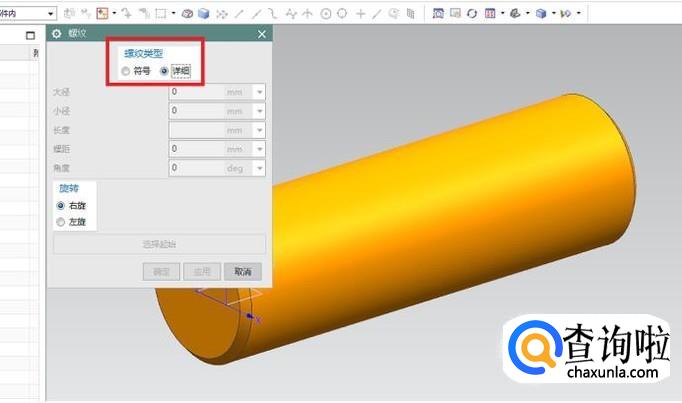
Task: Select the 详细 thread type option
Action: tap(165, 71)
